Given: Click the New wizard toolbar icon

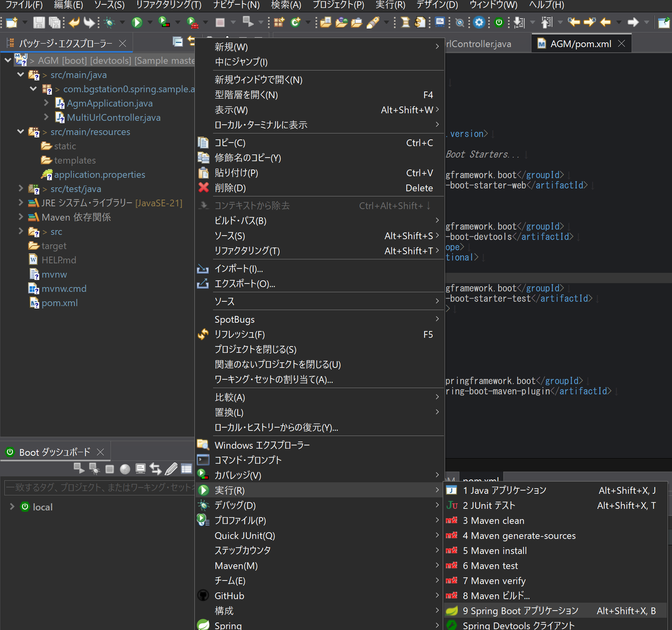Looking at the screenshot, I should (12, 22).
